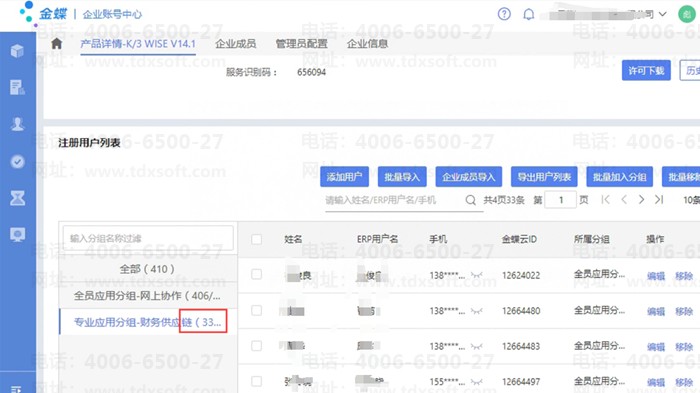Edit the user with ID 12624022
This screenshot has width=700, height=393.
coord(656,276)
